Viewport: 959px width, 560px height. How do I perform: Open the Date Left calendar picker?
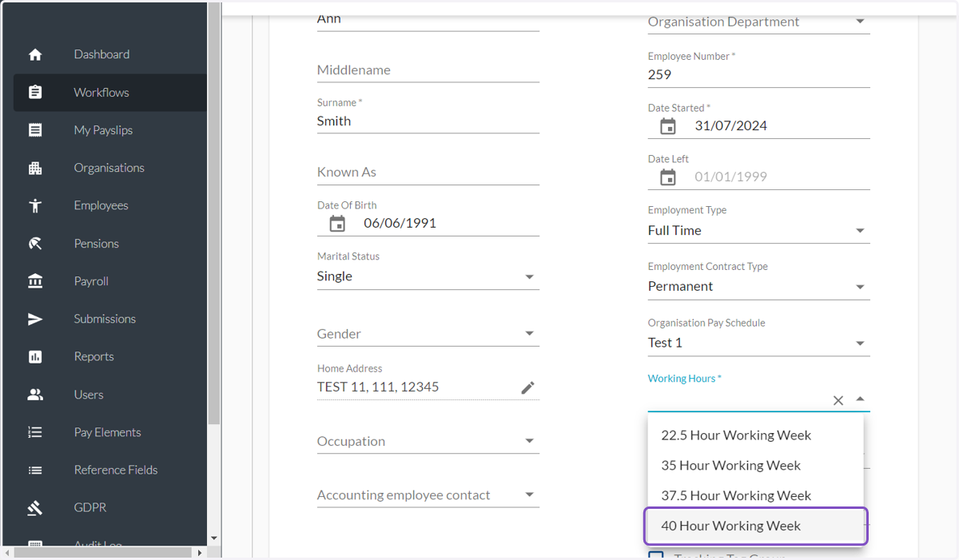(x=668, y=177)
